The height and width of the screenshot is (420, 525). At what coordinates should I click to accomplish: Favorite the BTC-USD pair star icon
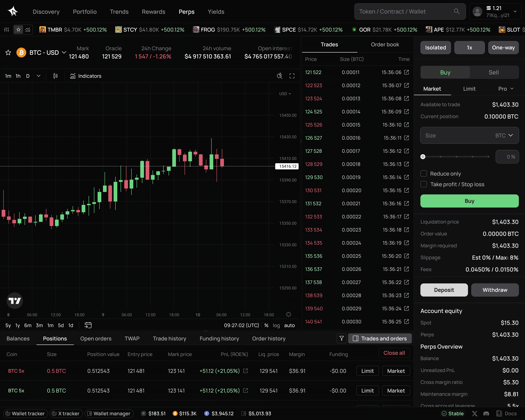point(8,52)
